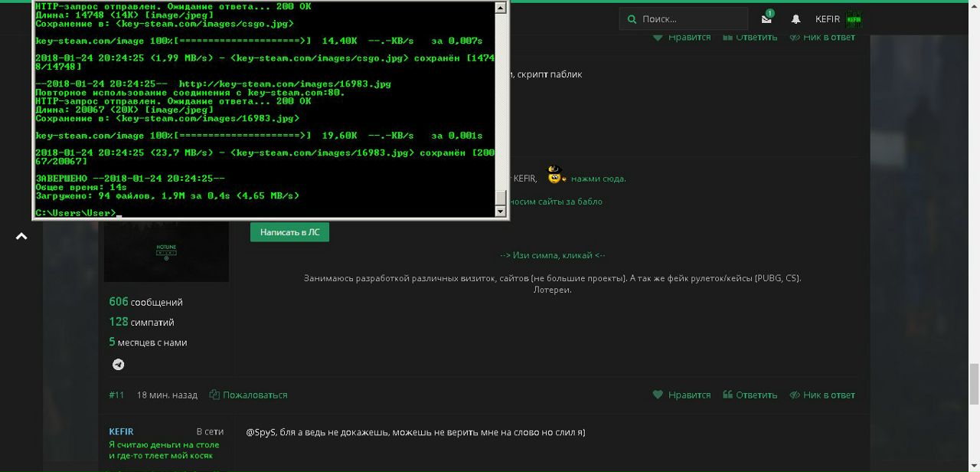This screenshot has height=472, width=980.
Task: Open the KEFIR username menu in header
Action: [827, 19]
